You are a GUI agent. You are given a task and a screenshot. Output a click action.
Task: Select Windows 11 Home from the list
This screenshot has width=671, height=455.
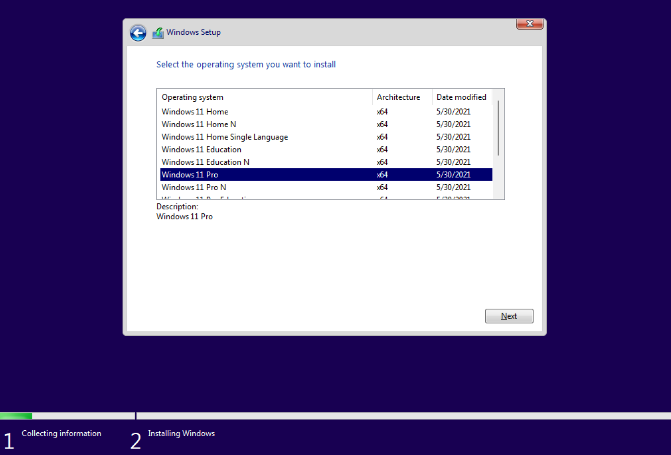click(195, 112)
